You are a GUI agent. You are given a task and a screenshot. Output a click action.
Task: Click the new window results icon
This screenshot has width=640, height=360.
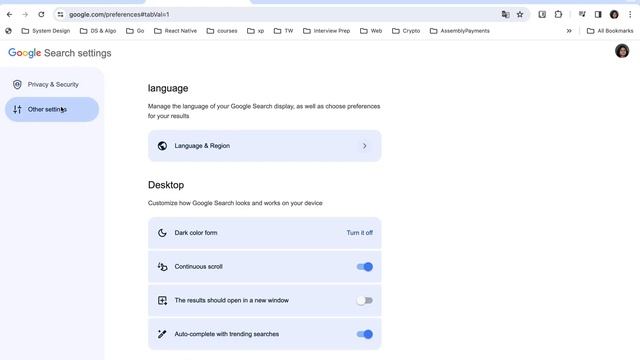pyautogui.click(x=162, y=300)
